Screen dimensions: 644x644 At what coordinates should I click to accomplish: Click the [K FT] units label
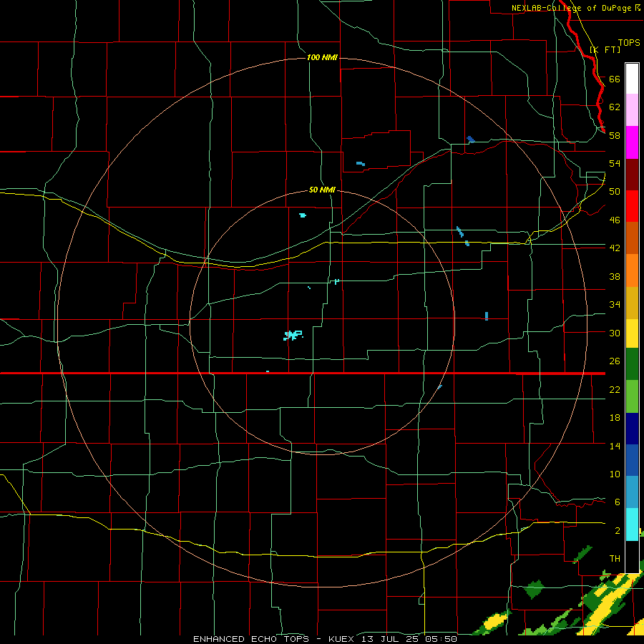tap(605, 49)
